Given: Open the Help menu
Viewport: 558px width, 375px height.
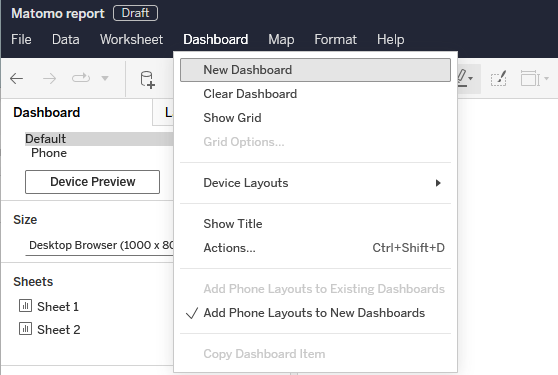Looking at the screenshot, I should (x=391, y=39).
